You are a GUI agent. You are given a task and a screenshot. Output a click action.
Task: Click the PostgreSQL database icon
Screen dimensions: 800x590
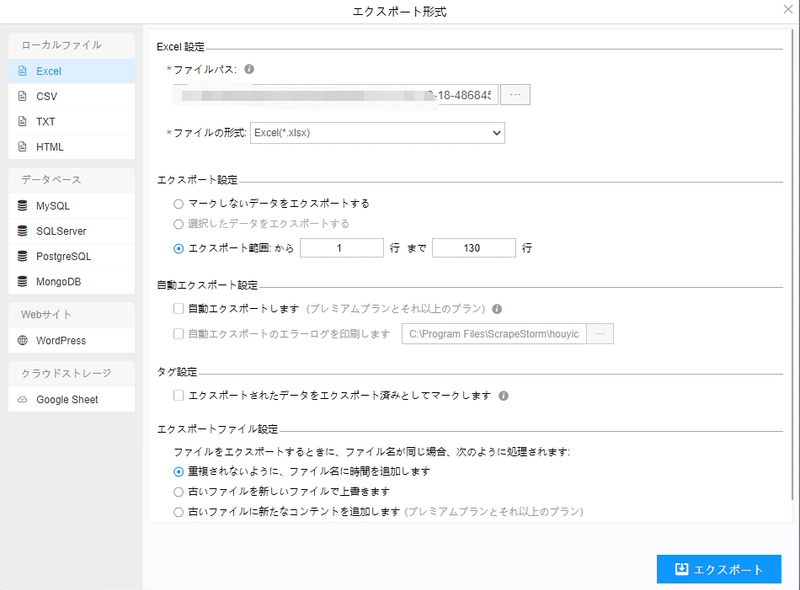click(x=23, y=256)
